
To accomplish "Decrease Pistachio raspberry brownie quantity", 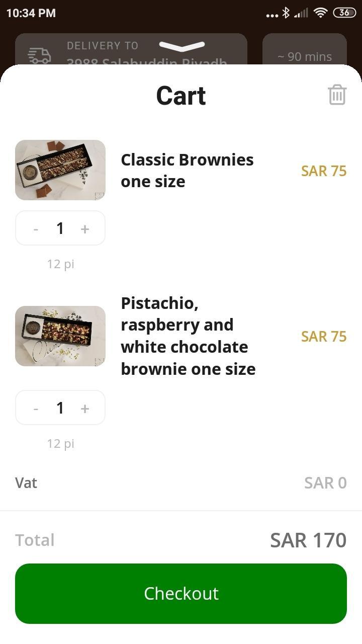I will 36,409.
